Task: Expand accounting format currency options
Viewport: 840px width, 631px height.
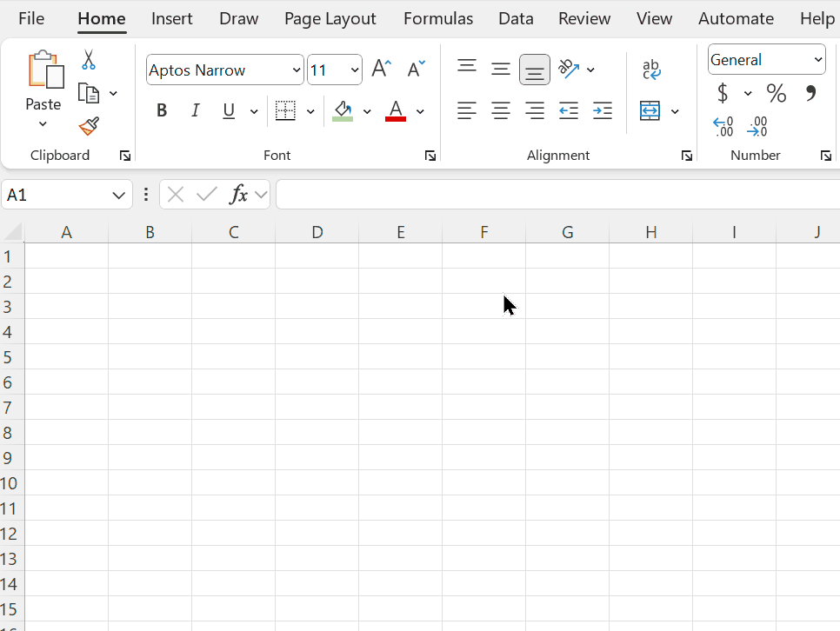Action: click(x=748, y=94)
